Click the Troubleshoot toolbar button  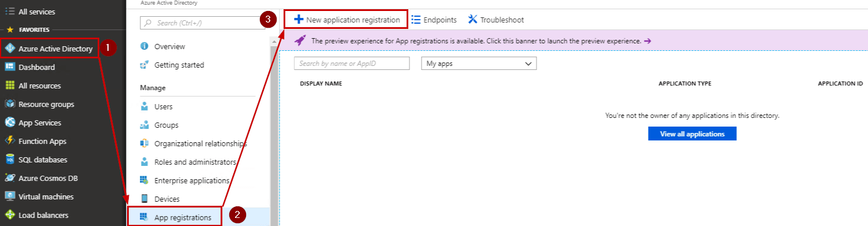tap(496, 20)
